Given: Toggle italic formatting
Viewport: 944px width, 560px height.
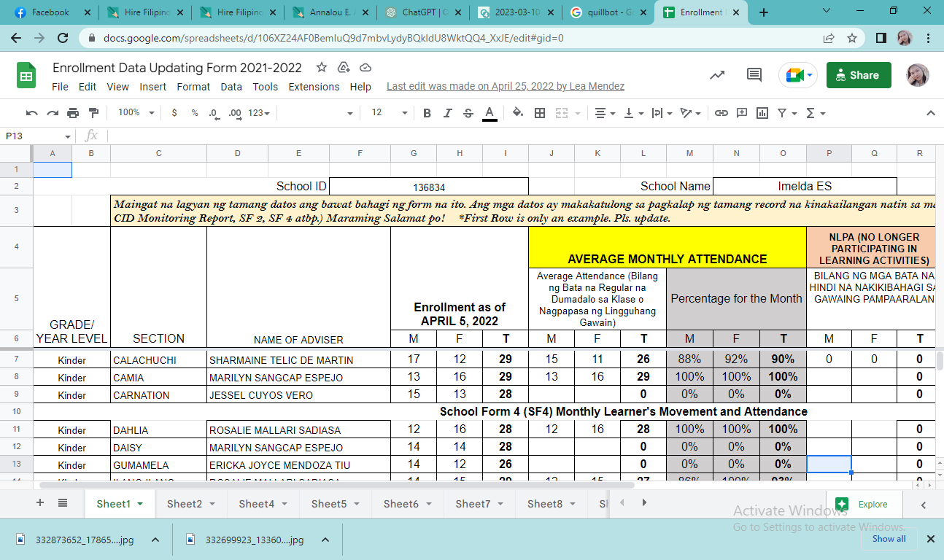Looking at the screenshot, I should point(448,113).
